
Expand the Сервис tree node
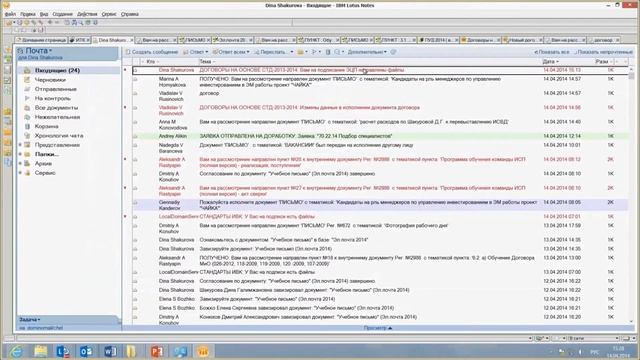point(20,173)
